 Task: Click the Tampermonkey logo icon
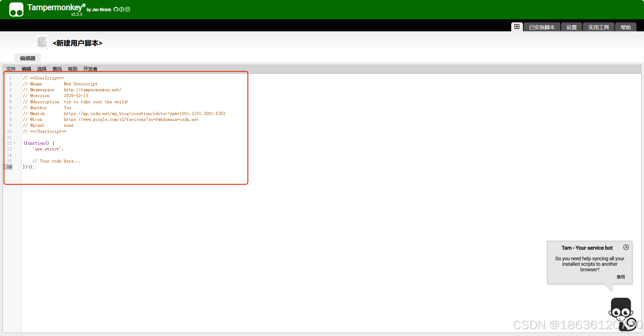tap(16, 9)
